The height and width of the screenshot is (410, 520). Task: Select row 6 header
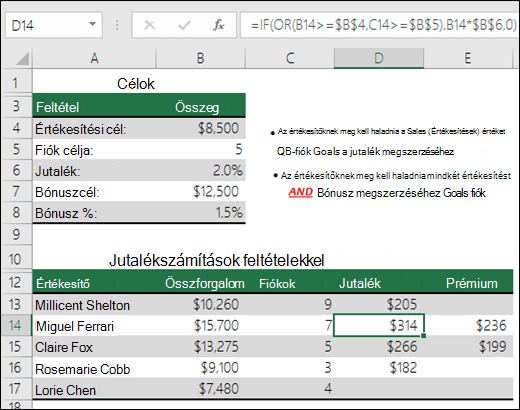coord(16,170)
